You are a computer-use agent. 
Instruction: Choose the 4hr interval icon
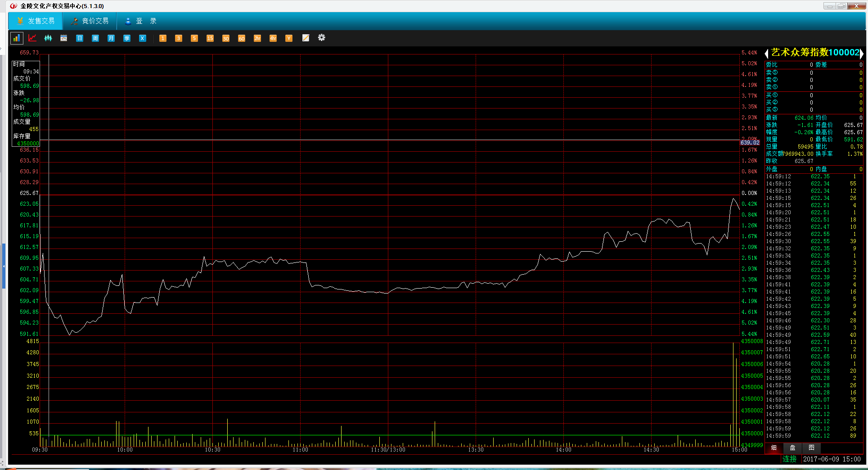point(273,38)
